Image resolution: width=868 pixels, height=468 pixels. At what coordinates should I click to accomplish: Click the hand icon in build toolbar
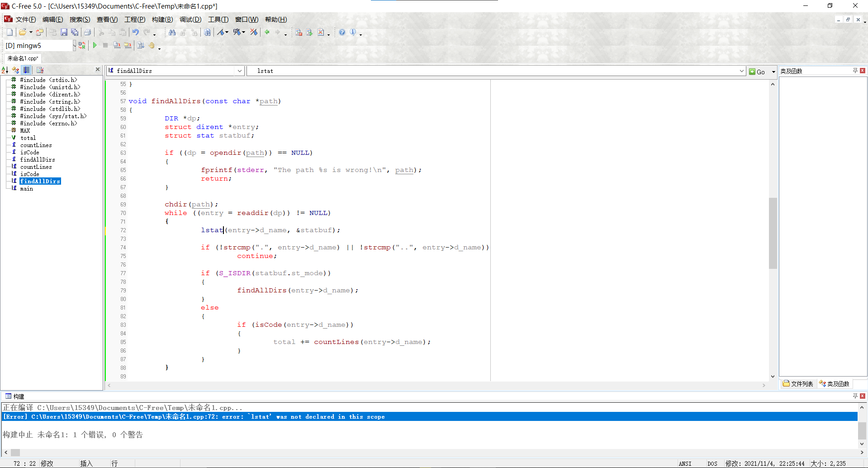(152, 45)
